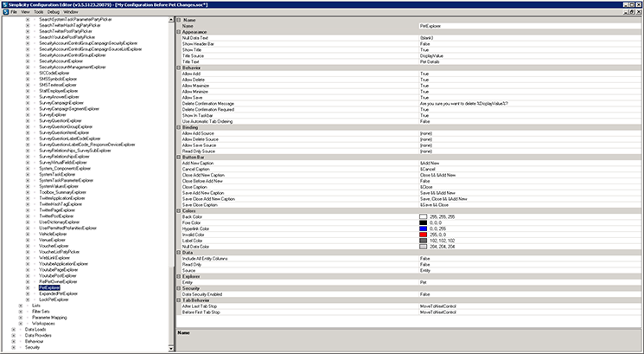Select the Null Data Color swatch
644x354 pixels.
(423, 247)
